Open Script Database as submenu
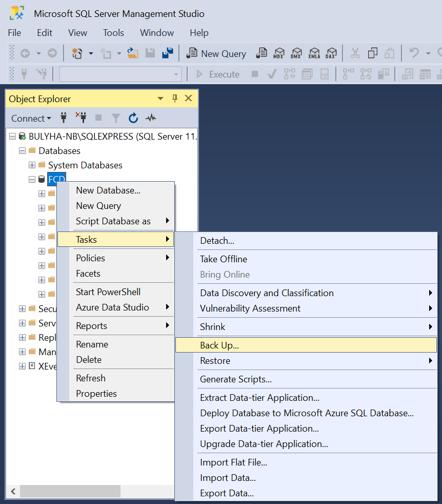The width and height of the screenshot is (442, 504). [116, 221]
